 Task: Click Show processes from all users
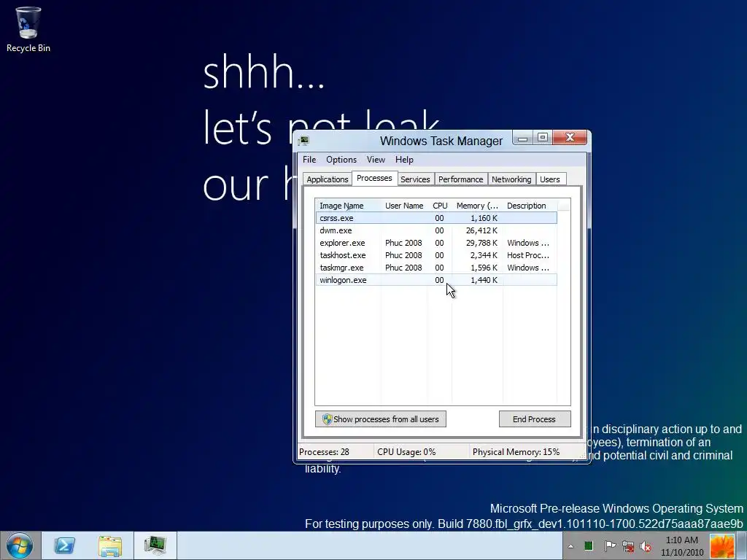pyautogui.click(x=381, y=419)
